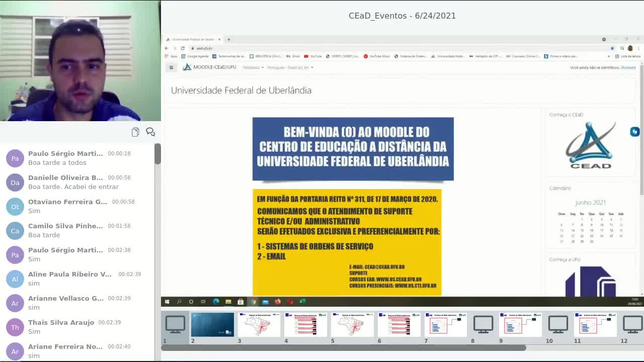Image resolution: width=644 pixels, height=362 pixels.
Task: Jump to slide thumbnail 9
Action: (x=520, y=325)
